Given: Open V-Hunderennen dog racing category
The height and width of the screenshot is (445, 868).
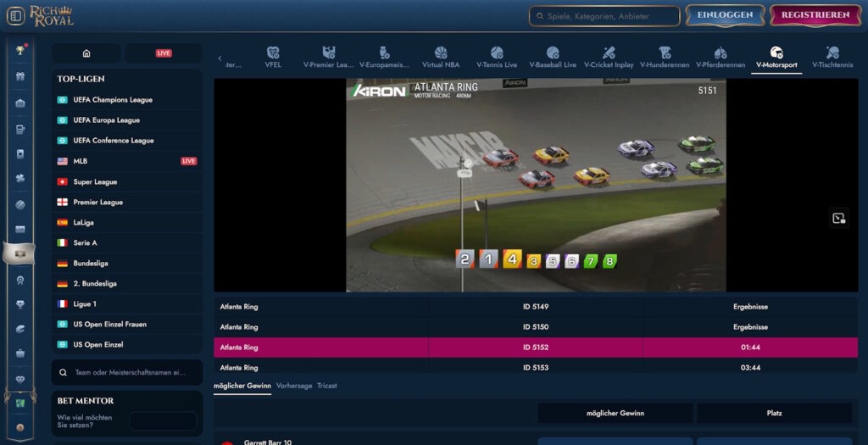Looking at the screenshot, I should coord(665,57).
